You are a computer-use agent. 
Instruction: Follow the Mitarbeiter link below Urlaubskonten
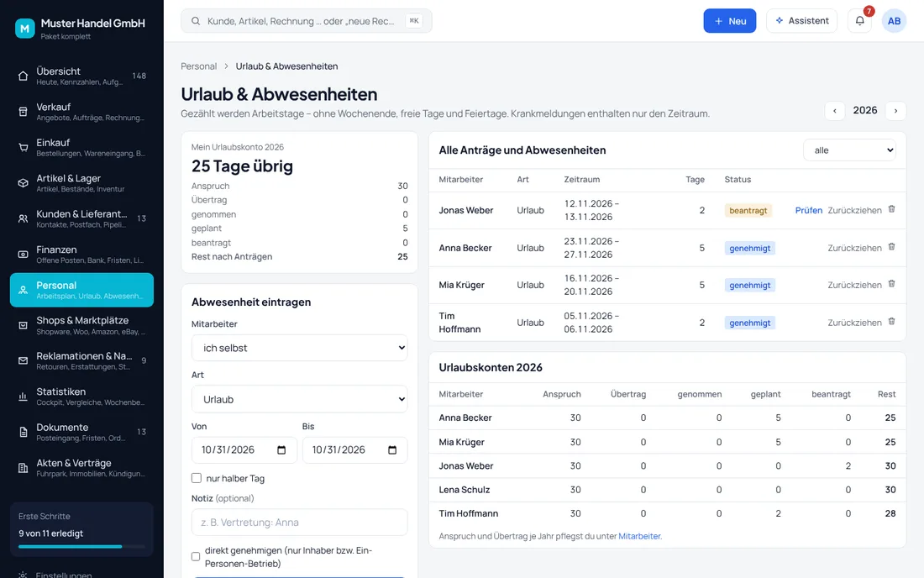tap(639, 536)
